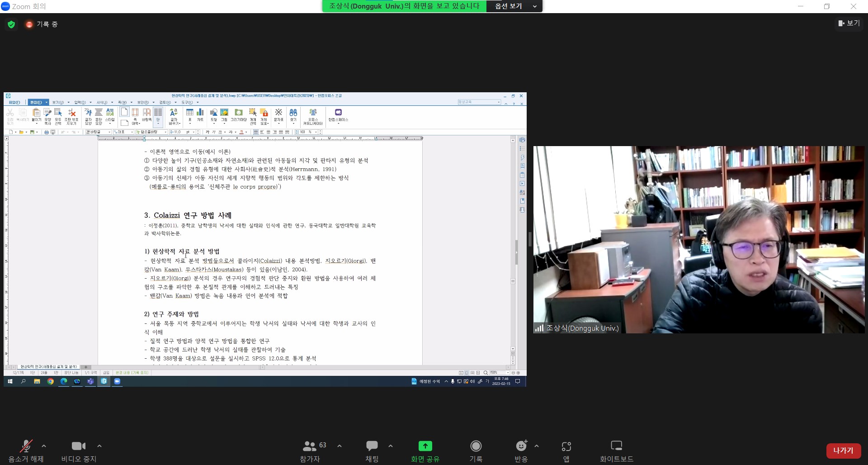Image resolution: width=868 pixels, height=465 pixels.
Task: Click the 붙이기 paste icon
Action: pyautogui.click(x=37, y=116)
